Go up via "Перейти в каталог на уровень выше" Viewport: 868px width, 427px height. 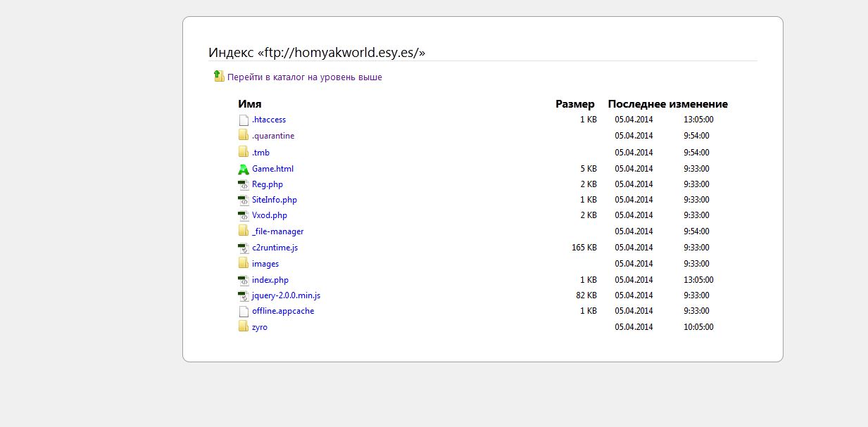[304, 77]
